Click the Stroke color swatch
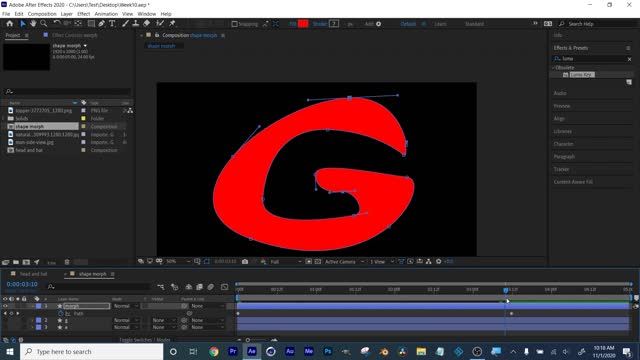The width and height of the screenshot is (640, 360). point(334,24)
